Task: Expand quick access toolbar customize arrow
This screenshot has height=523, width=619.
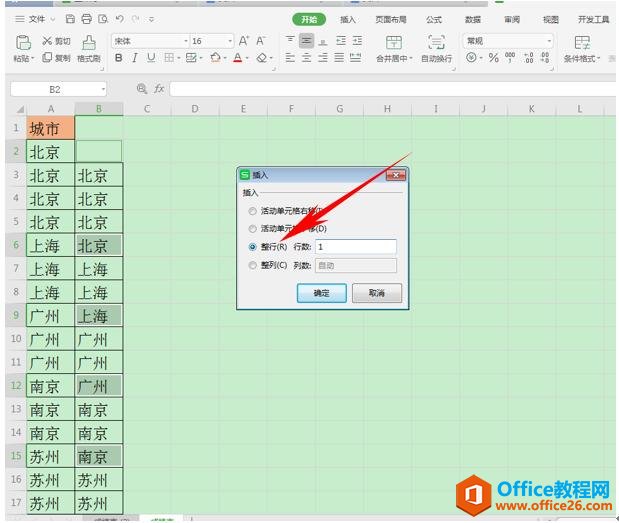Action: point(151,19)
